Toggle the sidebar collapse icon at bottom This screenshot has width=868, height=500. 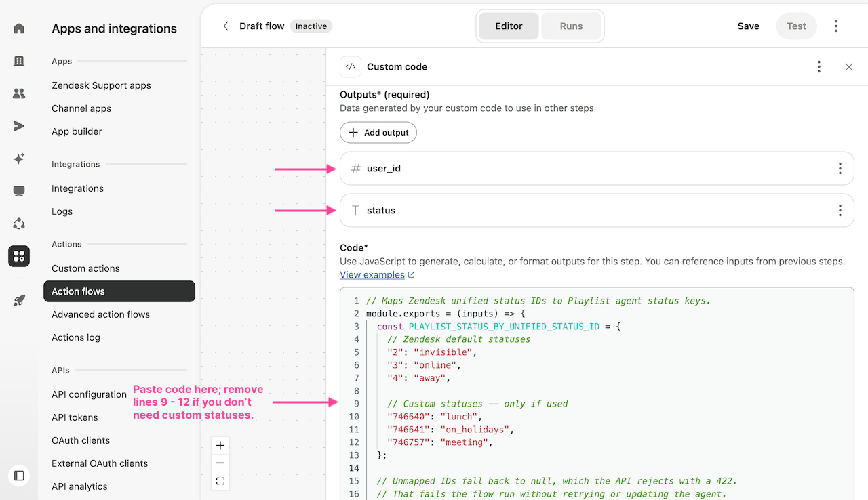pos(19,476)
